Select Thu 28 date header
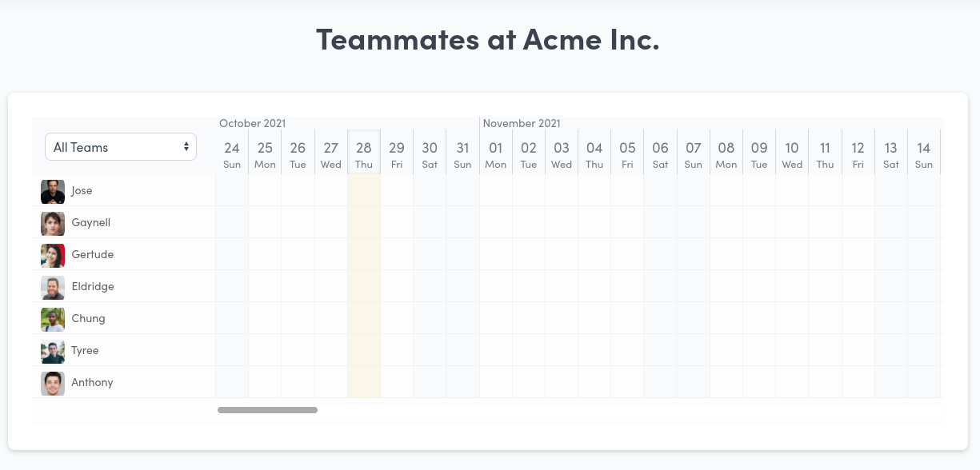This screenshot has width=980, height=470. coord(364,154)
